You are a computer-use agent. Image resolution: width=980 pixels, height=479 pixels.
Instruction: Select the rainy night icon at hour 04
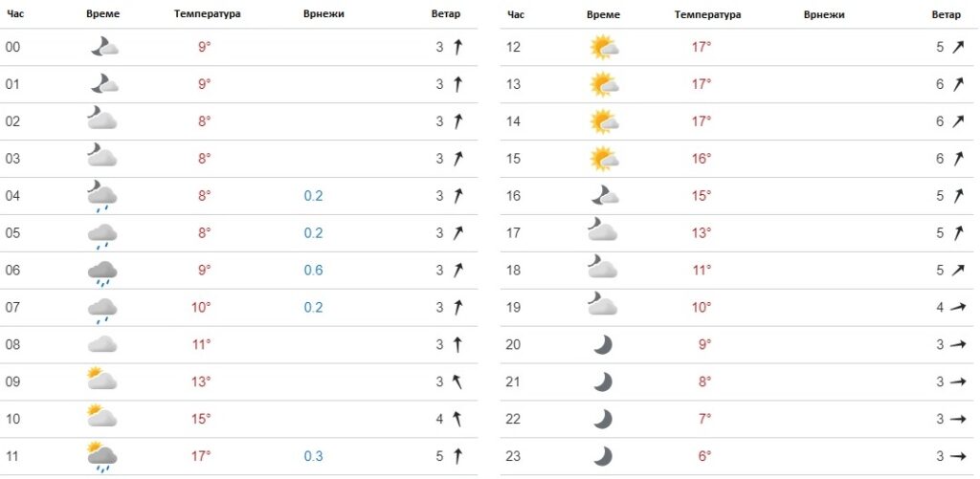102,196
